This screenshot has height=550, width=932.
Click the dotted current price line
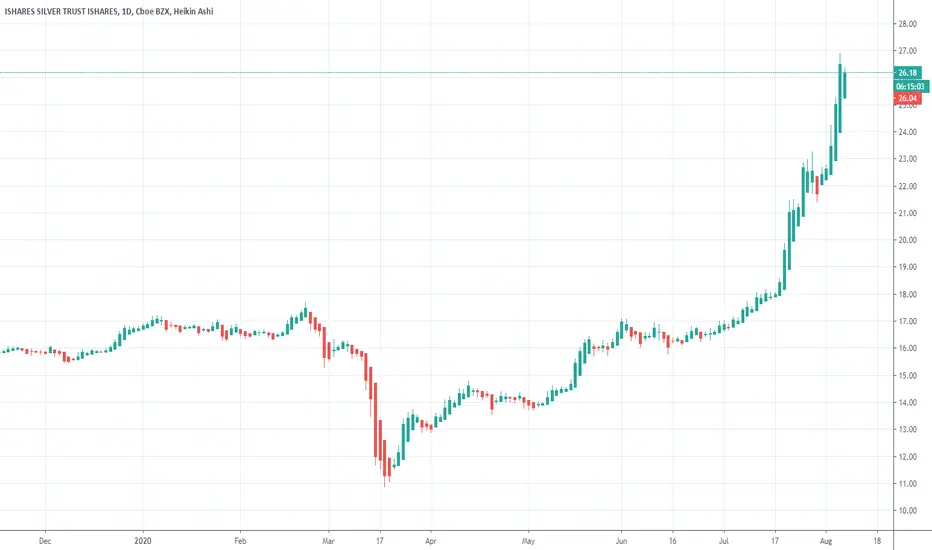pyautogui.click(x=446, y=73)
